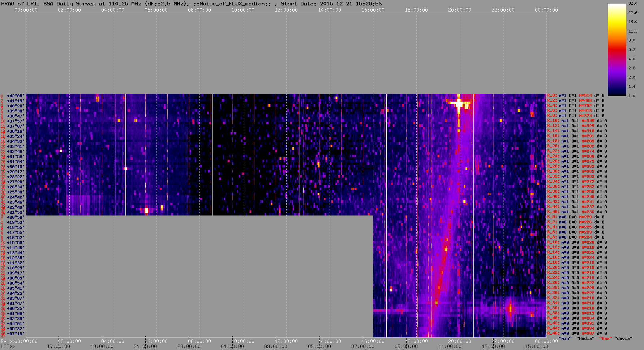Click the 09:00:00 tick on the UTC axis
Viewport: 644px width, 350px height.
(x=405, y=346)
